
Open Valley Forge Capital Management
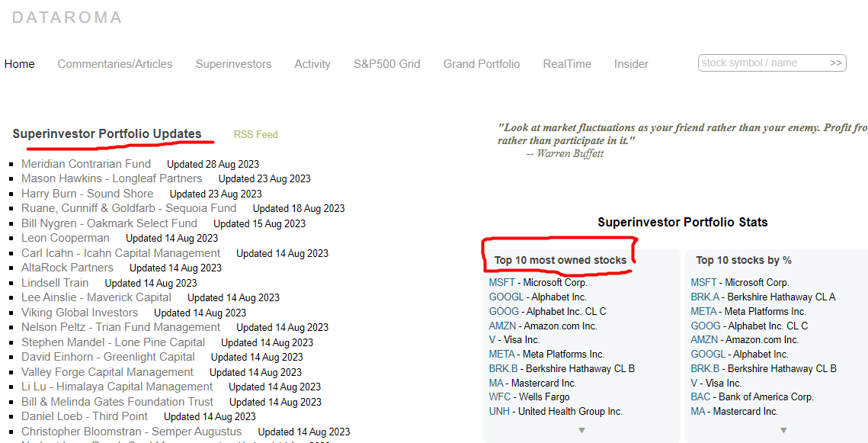pos(107,372)
